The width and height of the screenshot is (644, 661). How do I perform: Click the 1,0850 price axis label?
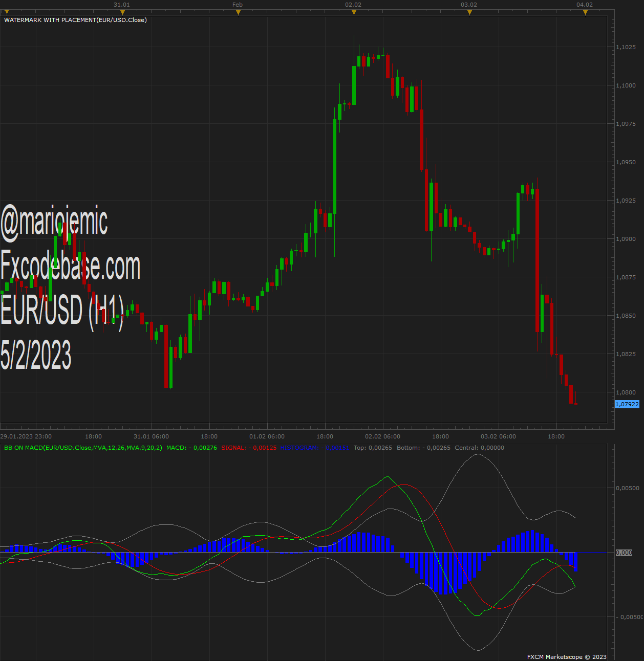(626, 316)
